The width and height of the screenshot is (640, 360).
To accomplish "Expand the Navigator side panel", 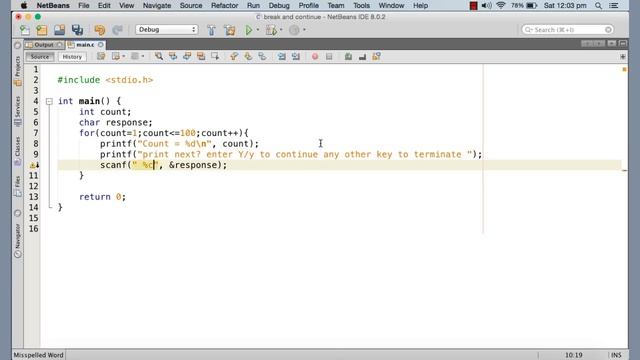I will 18,241.
